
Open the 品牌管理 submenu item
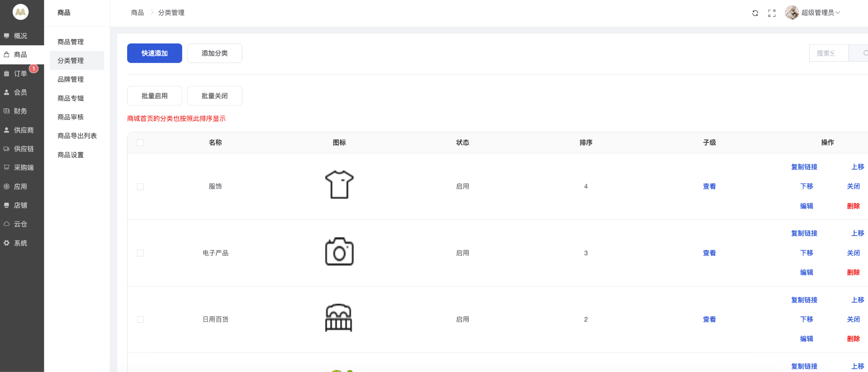click(x=71, y=79)
